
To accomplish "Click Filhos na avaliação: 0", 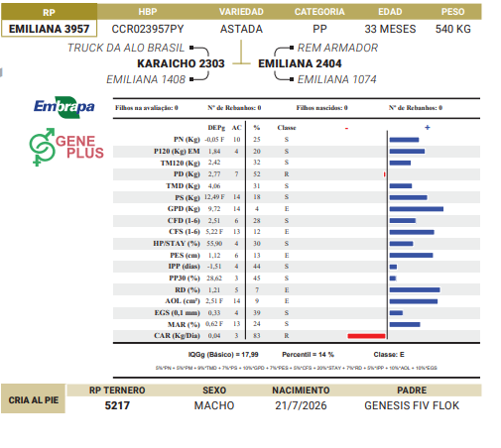I will click(x=147, y=108).
